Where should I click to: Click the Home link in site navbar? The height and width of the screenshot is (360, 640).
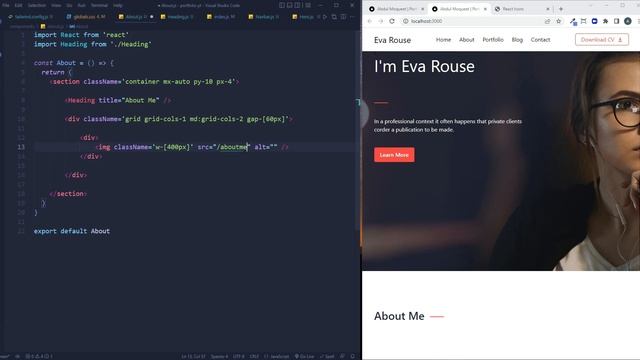pos(443,40)
